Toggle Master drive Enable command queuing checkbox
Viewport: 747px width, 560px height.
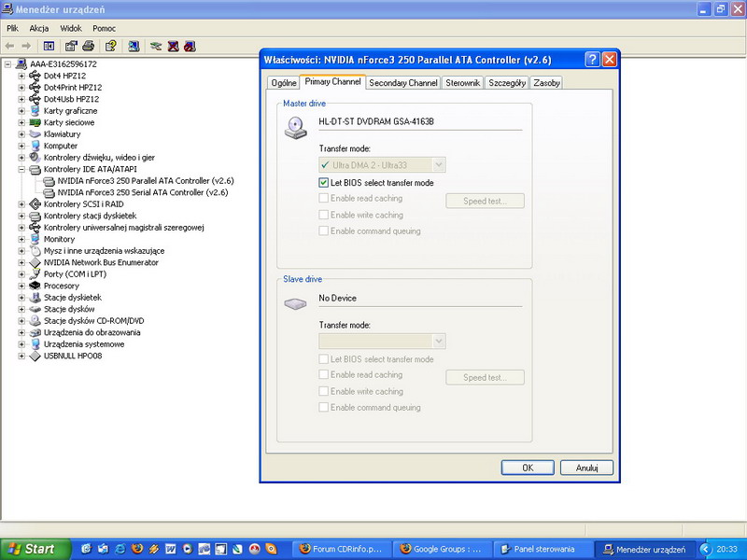click(x=323, y=231)
